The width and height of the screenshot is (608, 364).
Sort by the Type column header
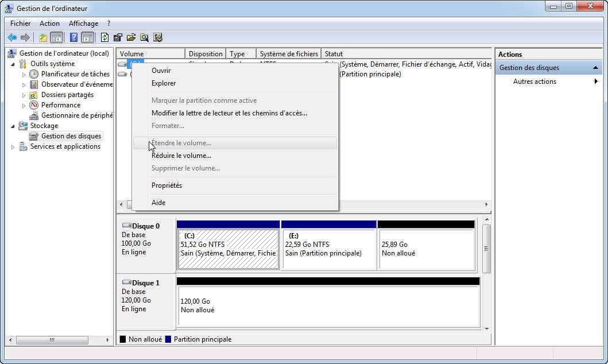[241, 54]
